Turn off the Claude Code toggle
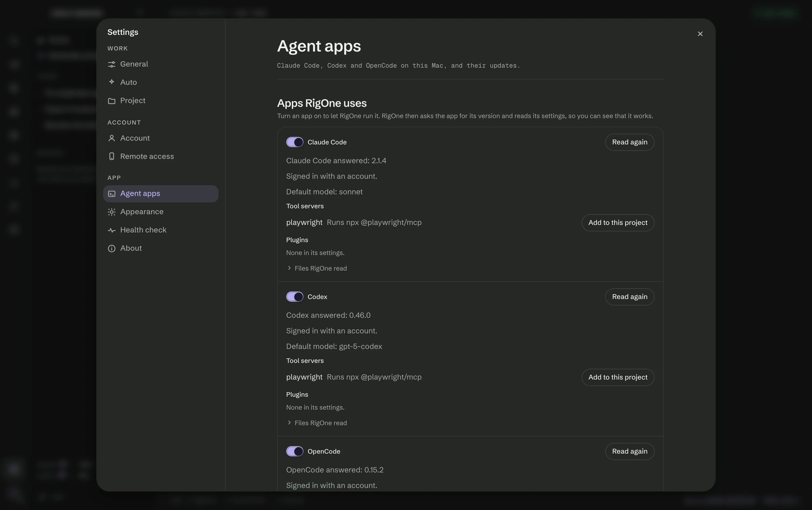The height and width of the screenshot is (510, 812). click(x=295, y=142)
